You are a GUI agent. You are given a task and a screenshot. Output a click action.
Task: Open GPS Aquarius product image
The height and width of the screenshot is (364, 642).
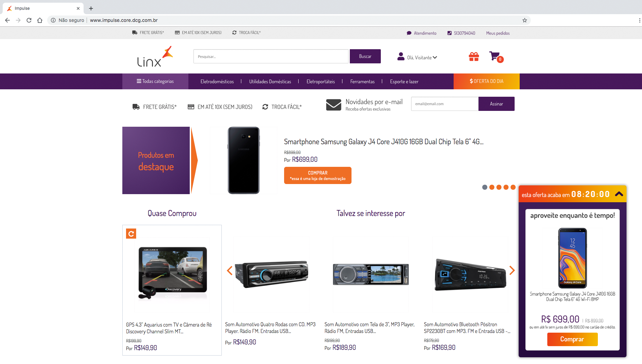click(172, 275)
